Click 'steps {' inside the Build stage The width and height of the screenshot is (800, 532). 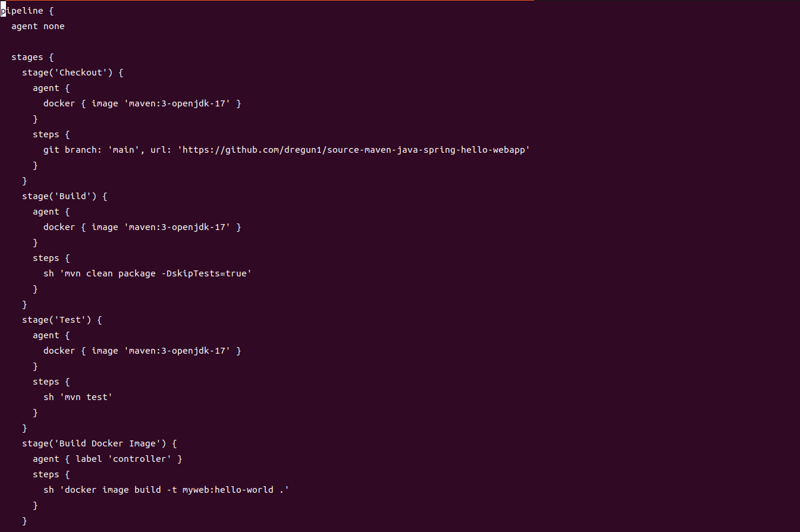click(51, 258)
